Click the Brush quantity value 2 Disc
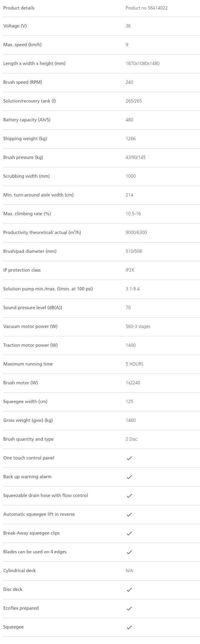 pyautogui.click(x=131, y=439)
